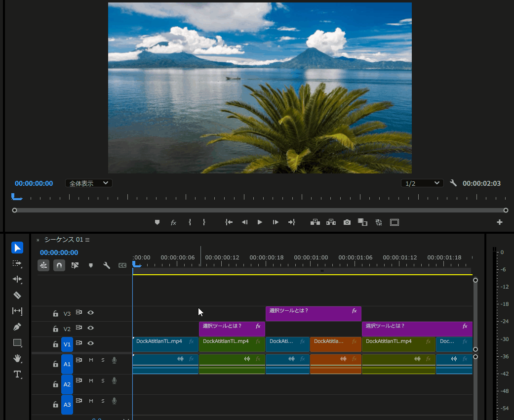Image resolution: width=514 pixels, height=420 pixels.
Task: Select the V3 選択ツールとは？ title clip
Action: click(314, 314)
